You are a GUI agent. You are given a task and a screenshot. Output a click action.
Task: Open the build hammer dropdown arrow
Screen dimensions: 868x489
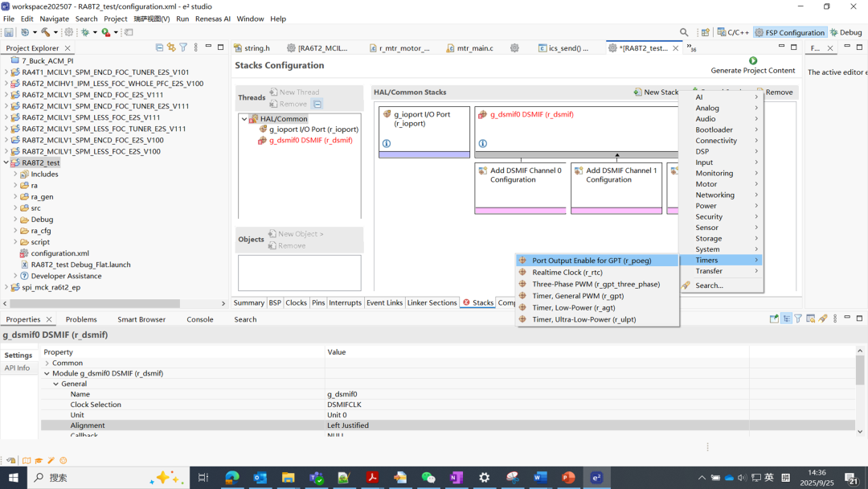pyautogui.click(x=56, y=32)
